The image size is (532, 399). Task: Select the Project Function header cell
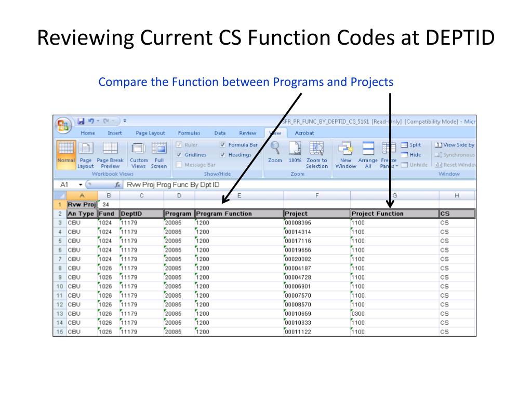pyautogui.click(x=395, y=214)
